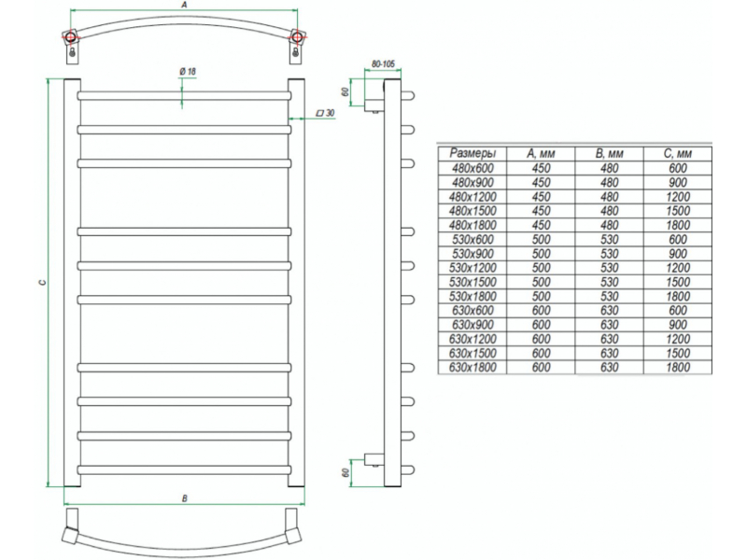747x560 pixels.
Task: Click the left red-circled connection in top view
Action: point(71,36)
